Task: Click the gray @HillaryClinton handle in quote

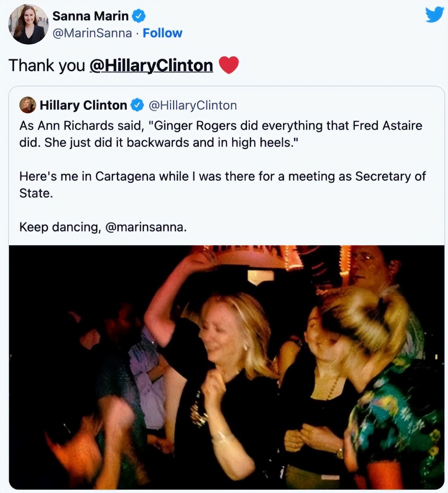Action: (x=193, y=105)
